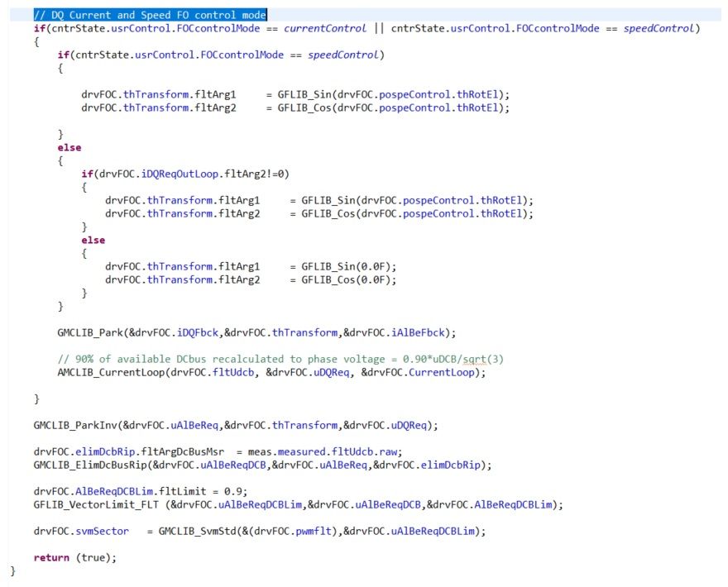This screenshot has width=728, height=587.
Task: Click the "GMCLIB_SvmStd" function name
Action: (198, 532)
